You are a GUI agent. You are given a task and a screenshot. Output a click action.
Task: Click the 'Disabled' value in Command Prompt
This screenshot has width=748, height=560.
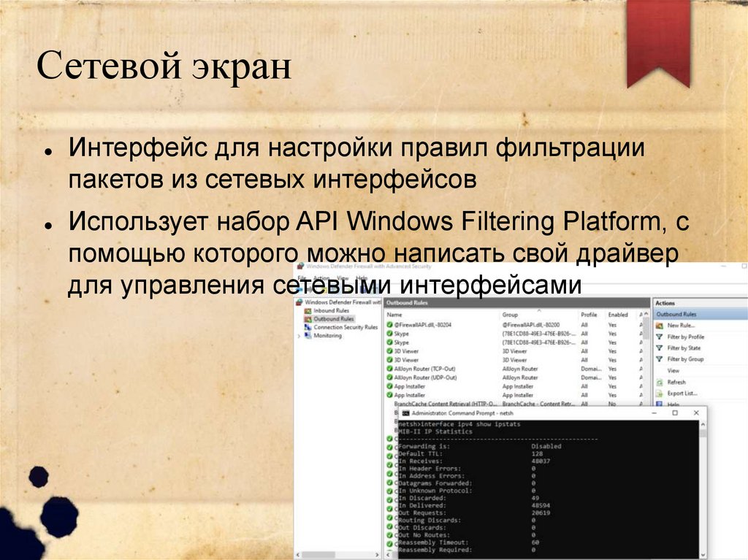(546, 447)
